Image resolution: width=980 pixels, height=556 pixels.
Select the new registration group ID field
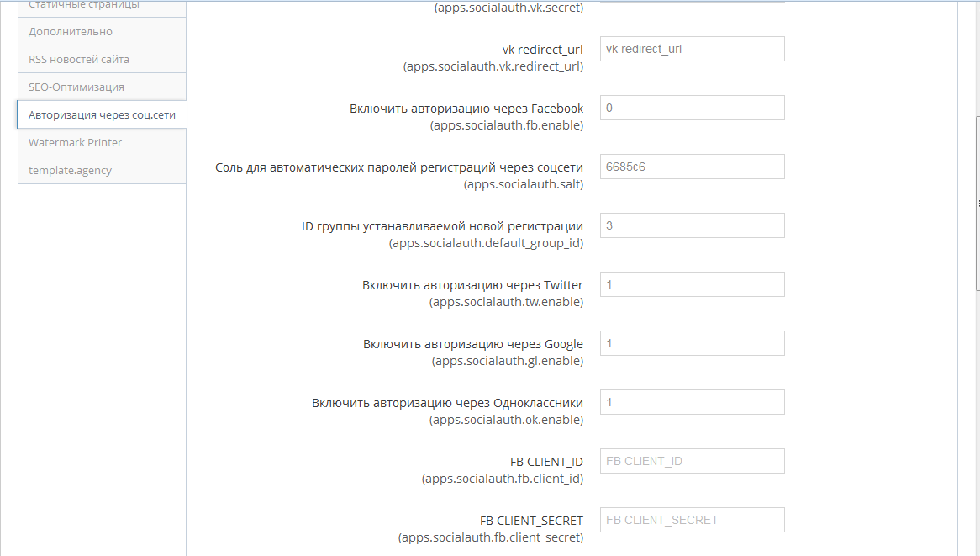point(692,225)
